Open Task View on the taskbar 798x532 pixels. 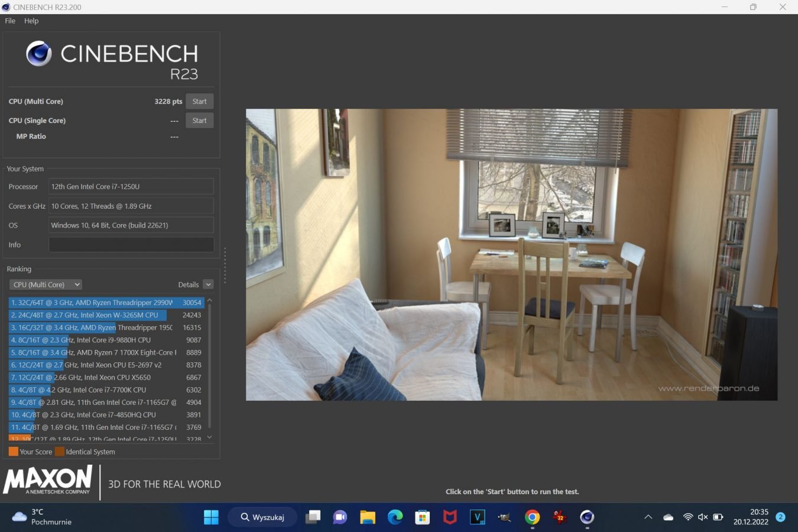pyautogui.click(x=313, y=517)
